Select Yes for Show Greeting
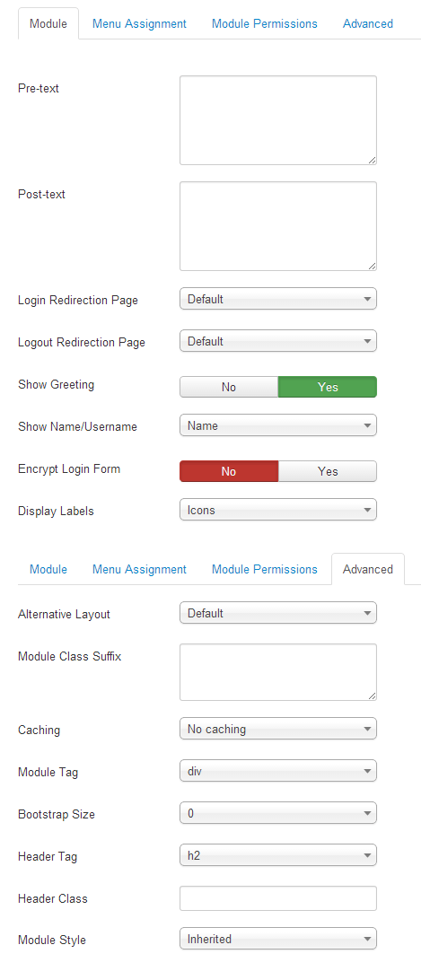Screen dimensions: 421x980 tap(327, 387)
